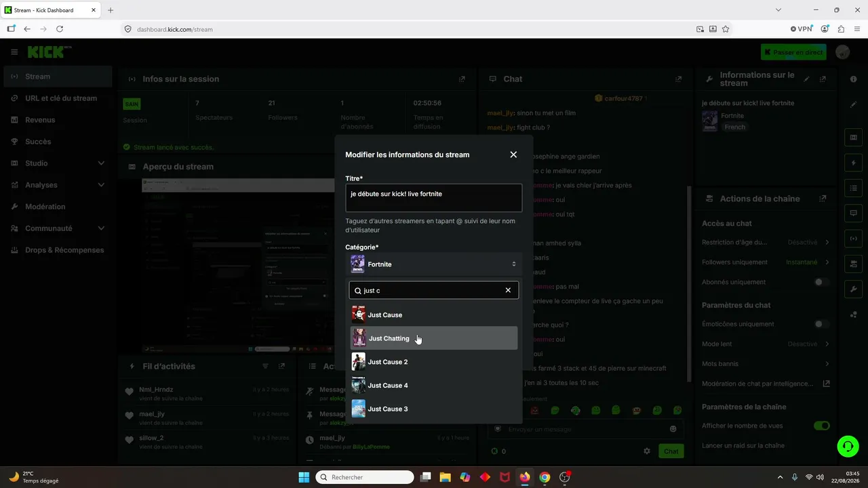Screen dimensions: 868x488
Task: Open the Fortnite category dropdown
Action: click(434, 264)
